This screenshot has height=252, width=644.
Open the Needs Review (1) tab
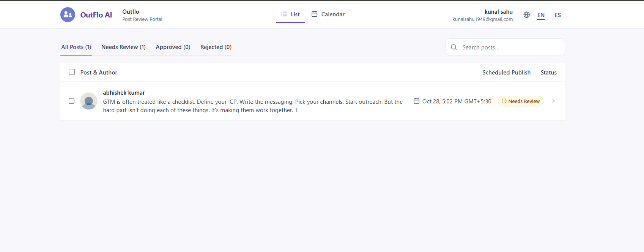(x=123, y=47)
